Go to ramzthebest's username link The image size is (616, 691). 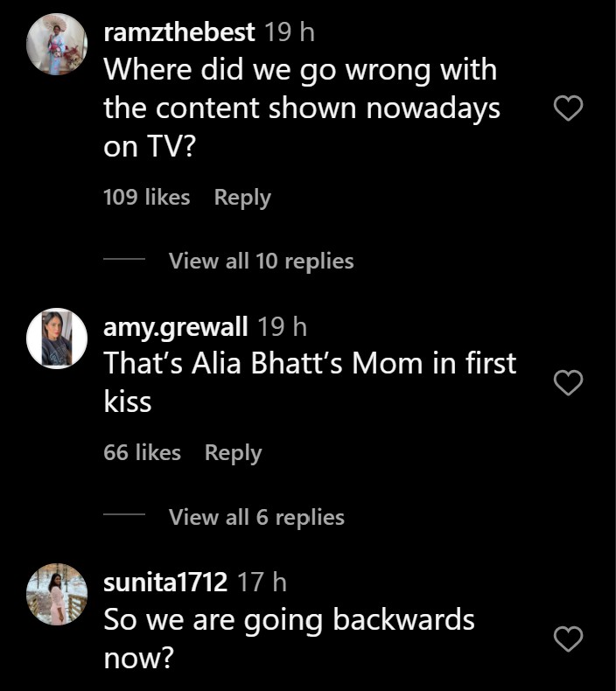pyautogui.click(x=179, y=33)
